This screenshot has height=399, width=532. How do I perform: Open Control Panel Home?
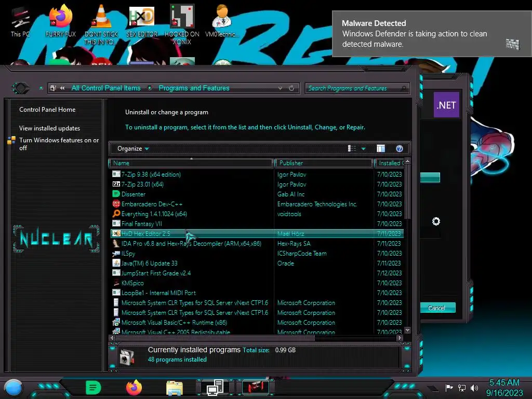pos(47,110)
